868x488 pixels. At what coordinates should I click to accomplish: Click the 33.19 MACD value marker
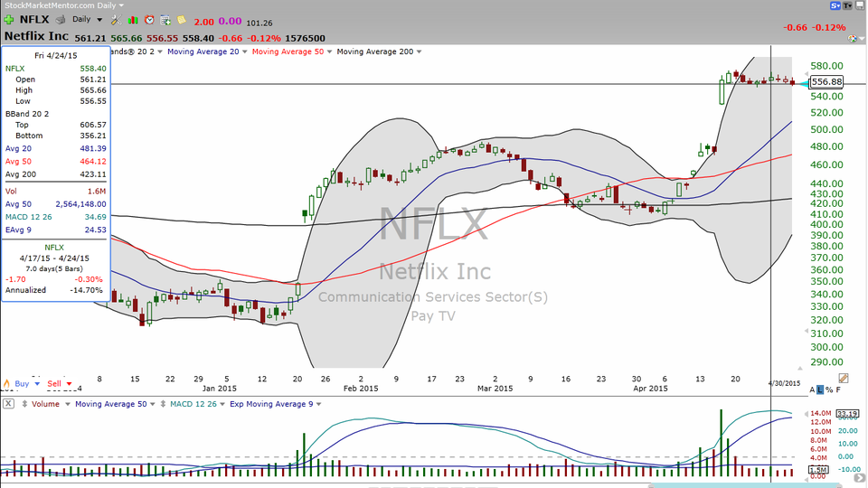point(847,413)
